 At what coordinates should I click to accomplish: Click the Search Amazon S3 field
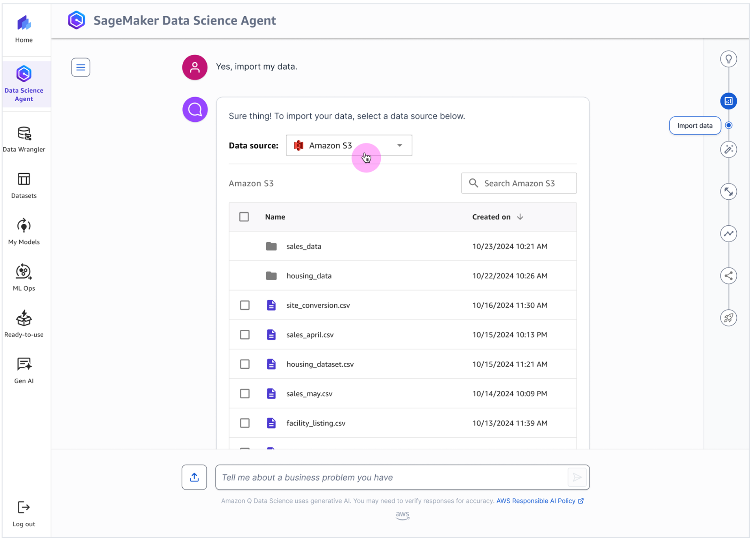[519, 183]
